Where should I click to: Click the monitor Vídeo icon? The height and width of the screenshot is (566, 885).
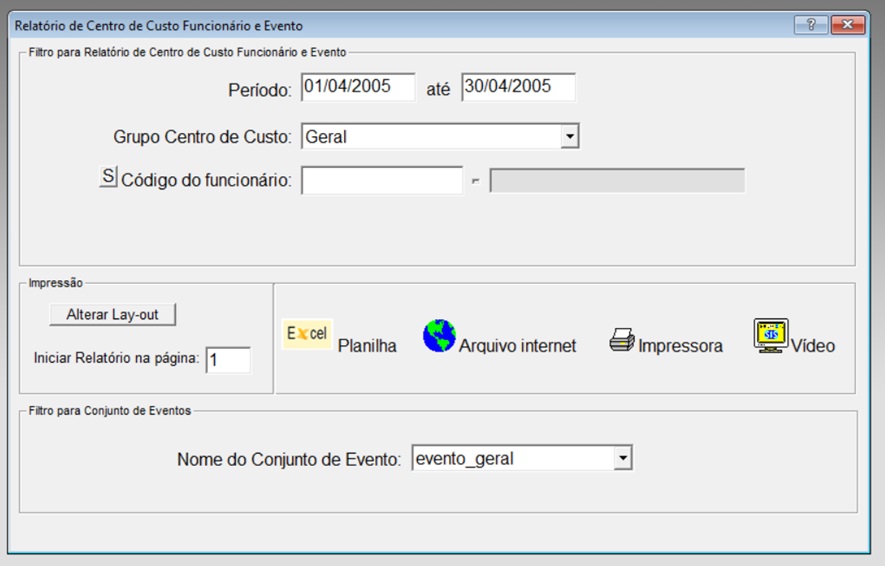(x=770, y=336)
